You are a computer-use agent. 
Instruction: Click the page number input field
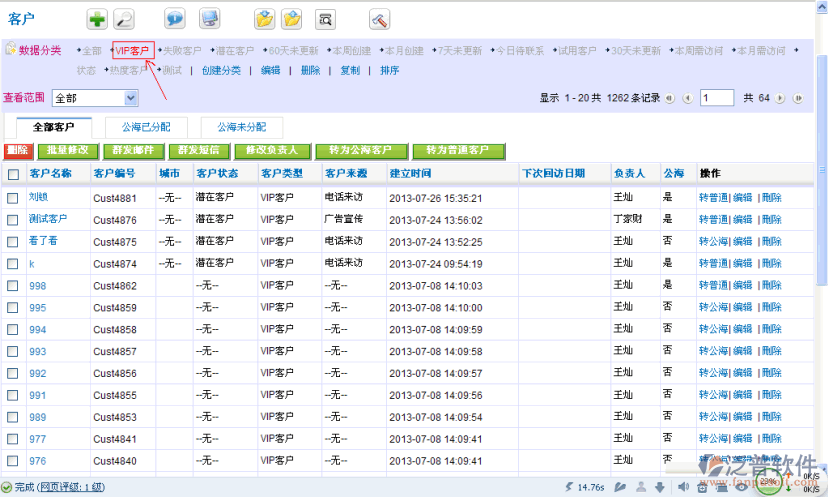coord(717,98)
